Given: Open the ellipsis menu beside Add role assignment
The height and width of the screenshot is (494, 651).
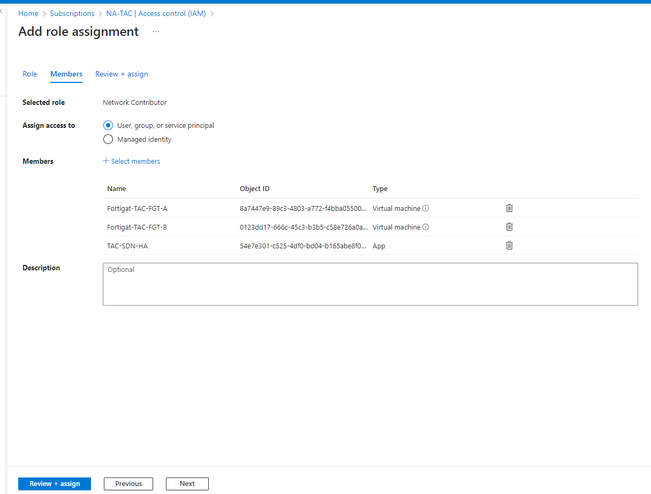Looking at the screenshot, I should 156,32.
